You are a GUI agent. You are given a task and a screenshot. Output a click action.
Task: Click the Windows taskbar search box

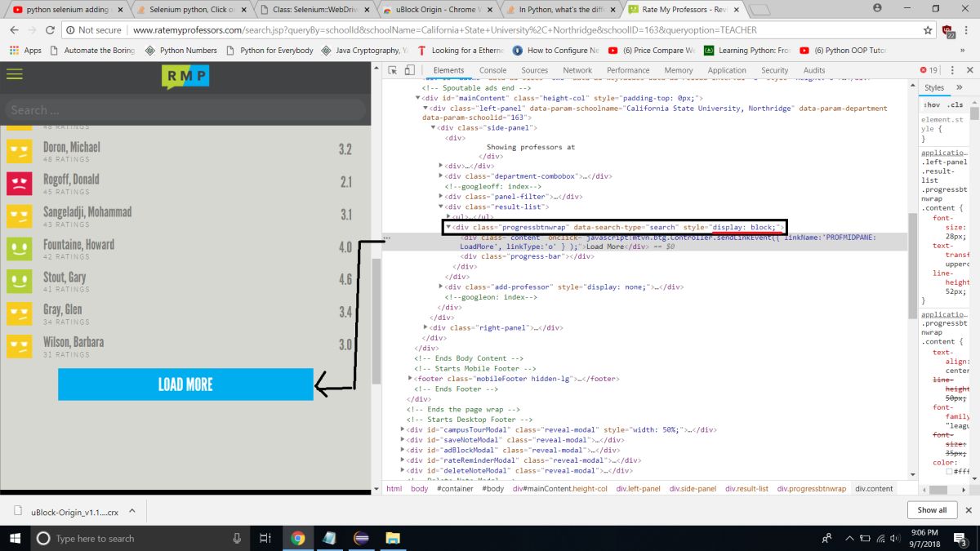point(140,538)
